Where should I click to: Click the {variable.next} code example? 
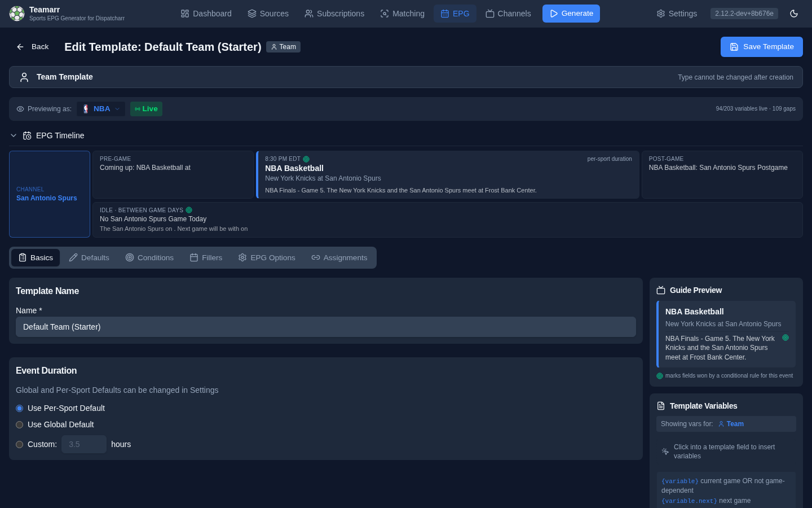[689, 501]
